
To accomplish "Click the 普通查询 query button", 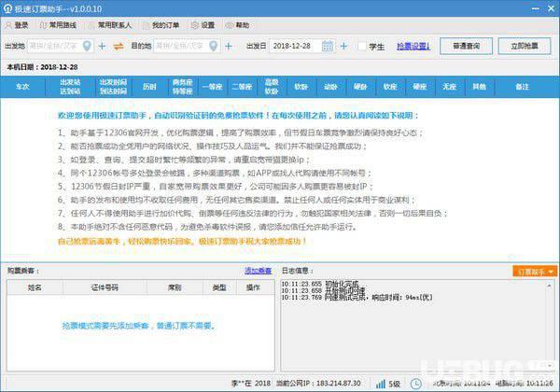I will point(466,46).
